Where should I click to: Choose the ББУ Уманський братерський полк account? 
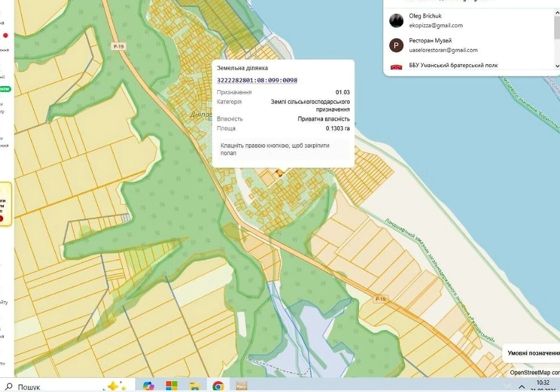tap(469, 65)
